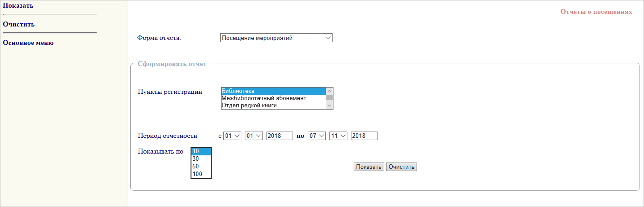Click the list's scroll-up arrow

tap(329, 91)
